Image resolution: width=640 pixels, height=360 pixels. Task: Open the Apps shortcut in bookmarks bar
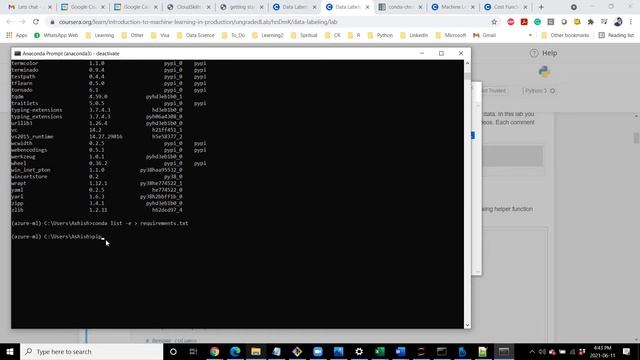[x=17, y=36]
